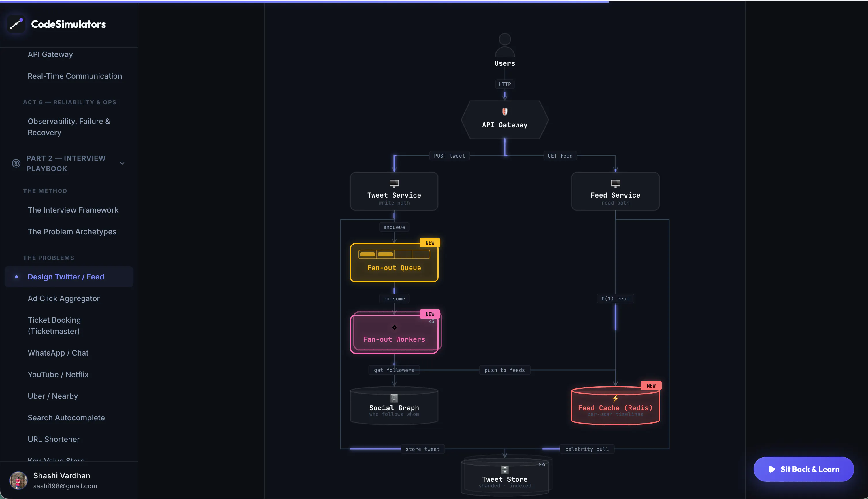Click the enqueue edge label

[394, 227]
